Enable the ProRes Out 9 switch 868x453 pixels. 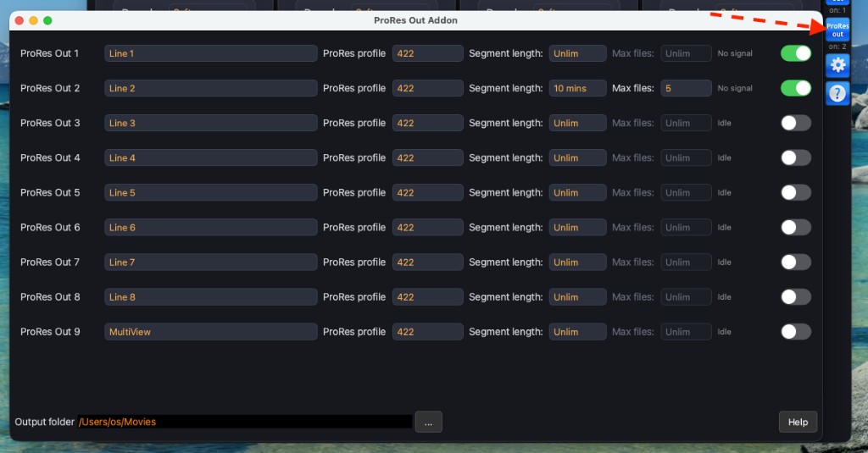click(x=796, y=332)
